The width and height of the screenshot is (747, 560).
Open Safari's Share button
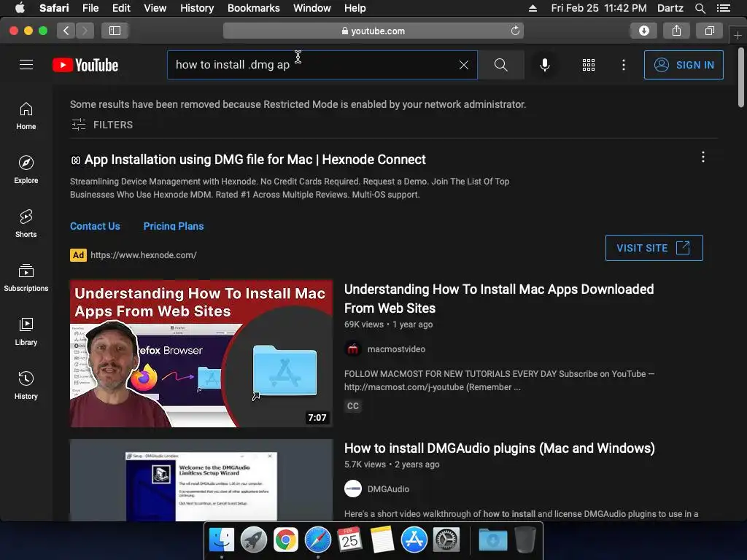pos(676,31)
